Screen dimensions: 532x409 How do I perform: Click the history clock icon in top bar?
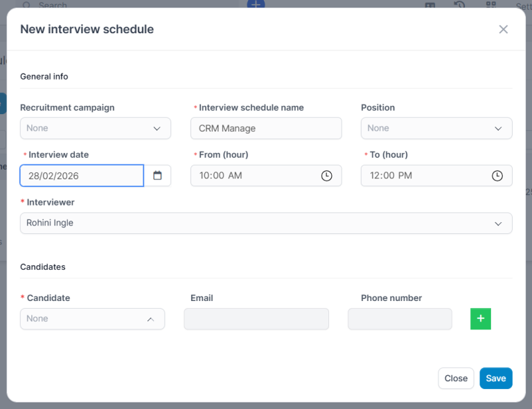pyautogui.click(x=459, y=5)
